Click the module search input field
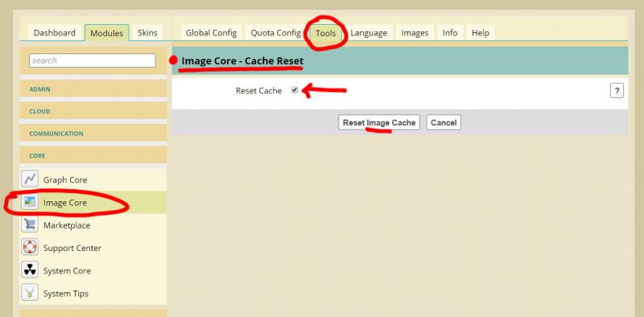Screen dimensions: 644x317 [x=93, y=60]
